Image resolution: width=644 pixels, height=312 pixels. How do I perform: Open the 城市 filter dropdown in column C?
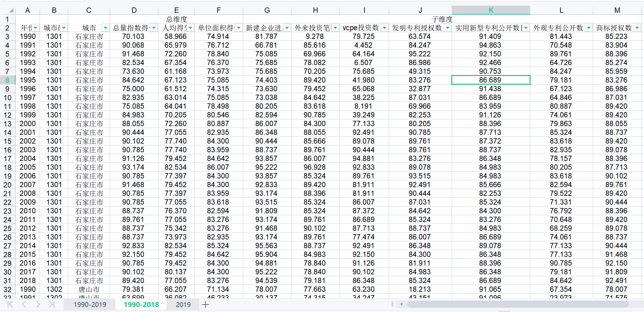[106, 28]
